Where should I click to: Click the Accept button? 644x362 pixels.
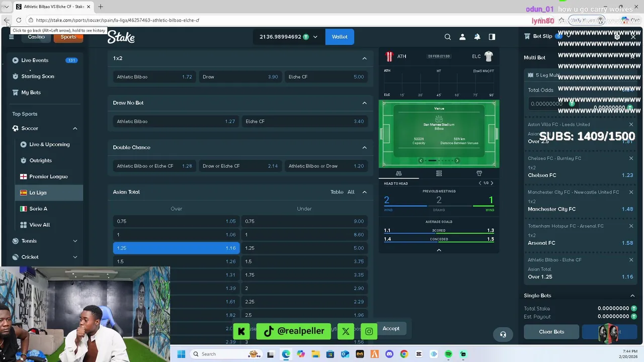coord(391,328)
